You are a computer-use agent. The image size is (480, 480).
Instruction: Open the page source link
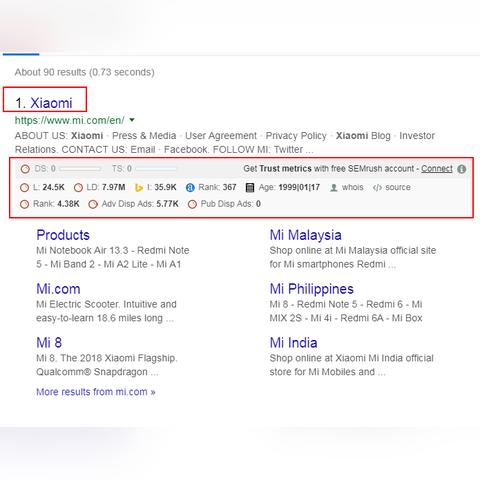(x=398, y=187)
